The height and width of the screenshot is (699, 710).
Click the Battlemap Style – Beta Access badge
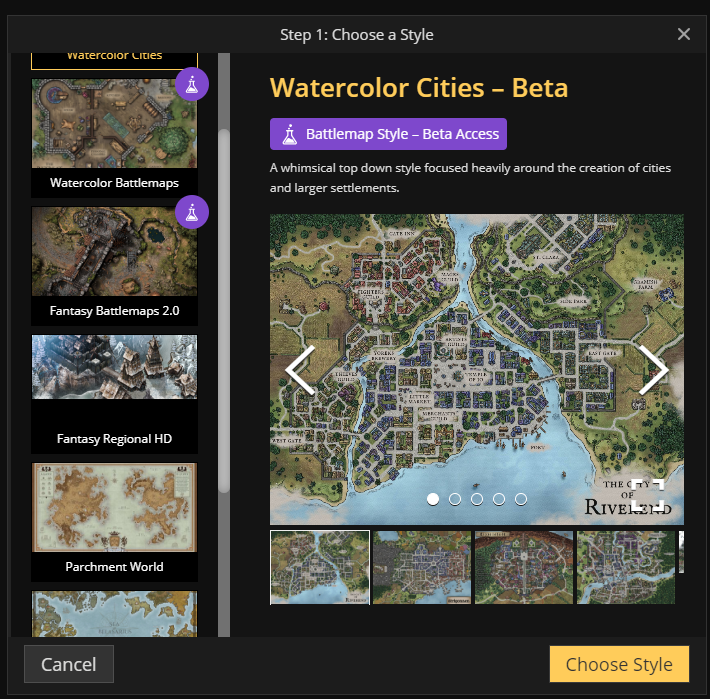click(388, 134)
